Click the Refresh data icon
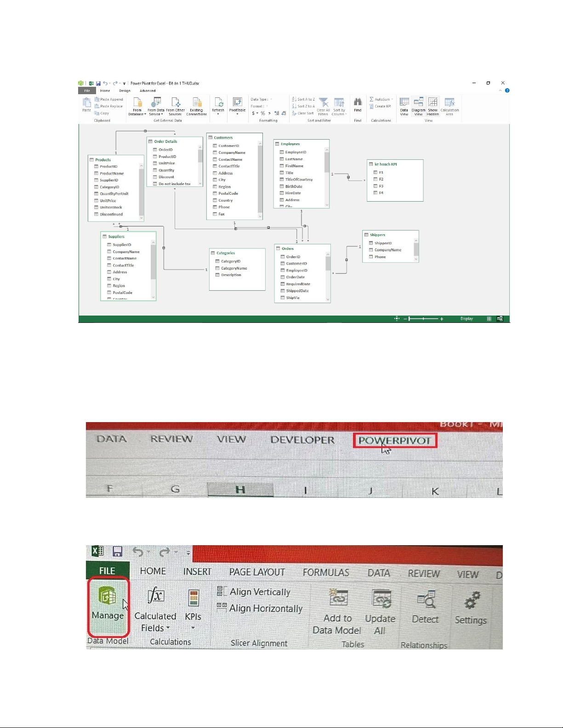Image resolution: width=563 pixels, height=728 pixels. pos(218,102)
